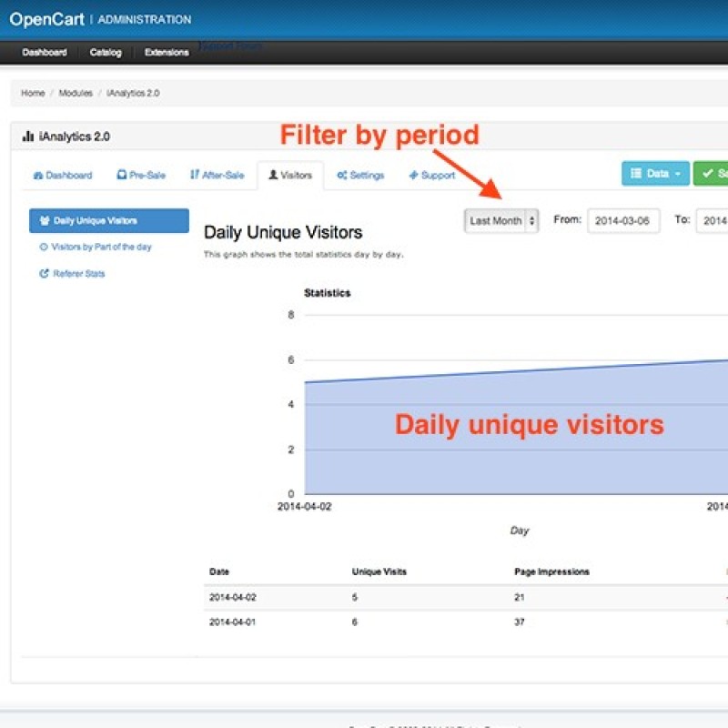Click the Modules breadcrumb link
Screen dimensions: 728x728
[x=75, y=93]
